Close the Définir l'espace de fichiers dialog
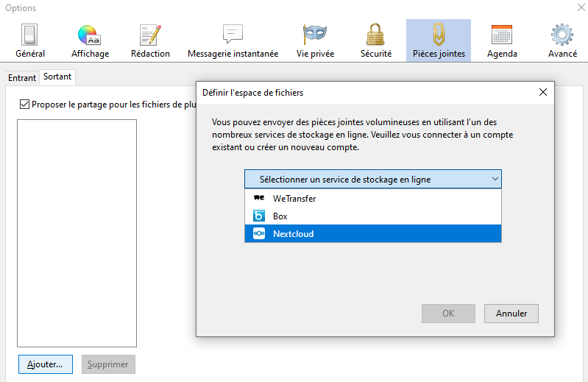 [543, 92]
